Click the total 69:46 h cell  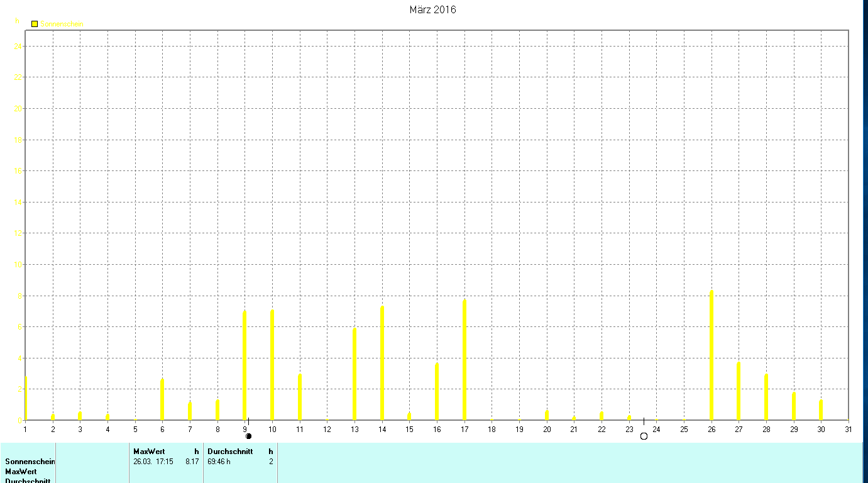(x=219, y=462)
